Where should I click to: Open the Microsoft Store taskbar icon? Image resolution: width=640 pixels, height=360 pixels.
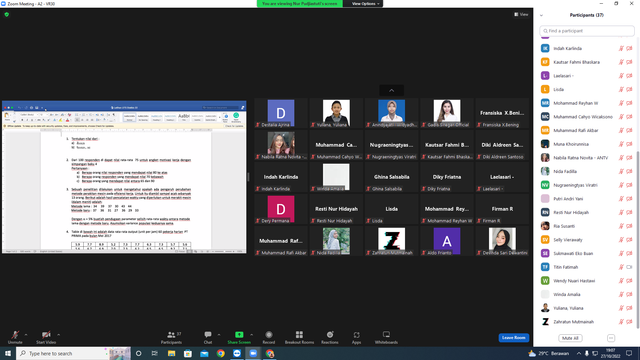click(188, 353)
